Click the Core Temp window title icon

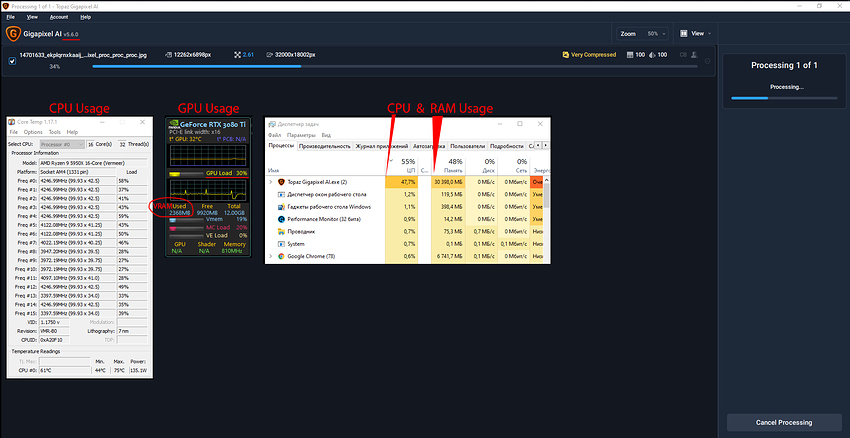(12, 123)
